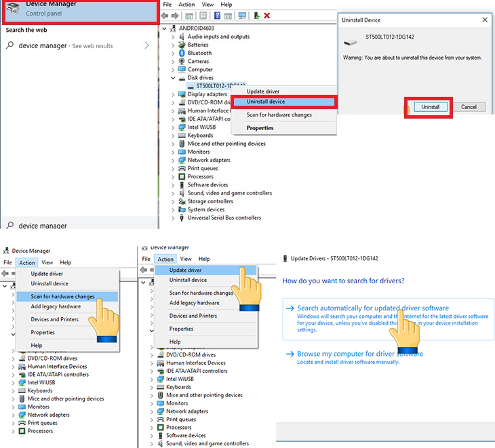Click the Universal Serial Bus controllers icon
The image size is (495, 448).
point(182,218)
